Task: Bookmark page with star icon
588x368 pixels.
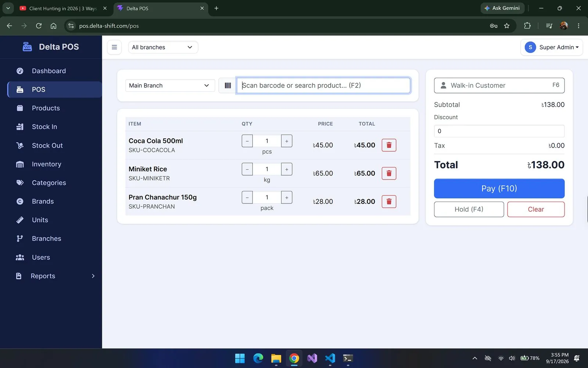Action: click(507, 26)
